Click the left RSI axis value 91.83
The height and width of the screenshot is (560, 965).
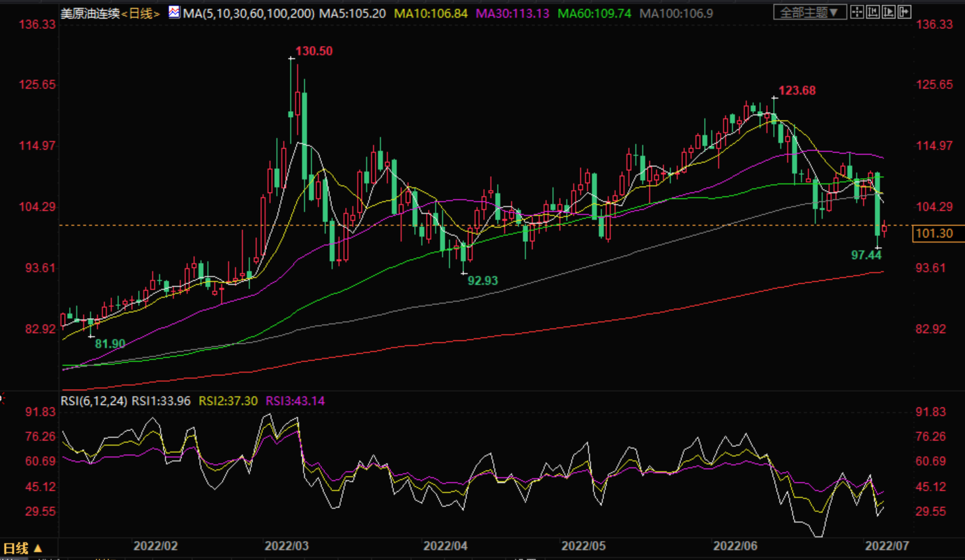coord(41,412)
